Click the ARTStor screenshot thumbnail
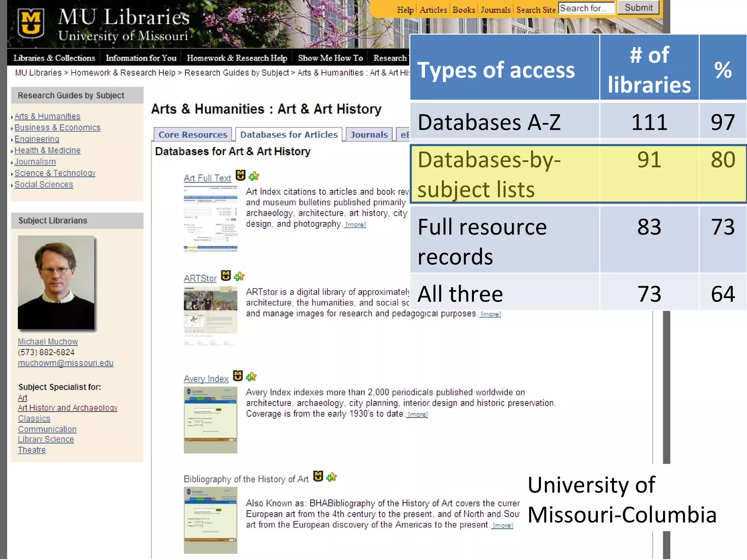 pyautogui.click(x=210, y=316)
